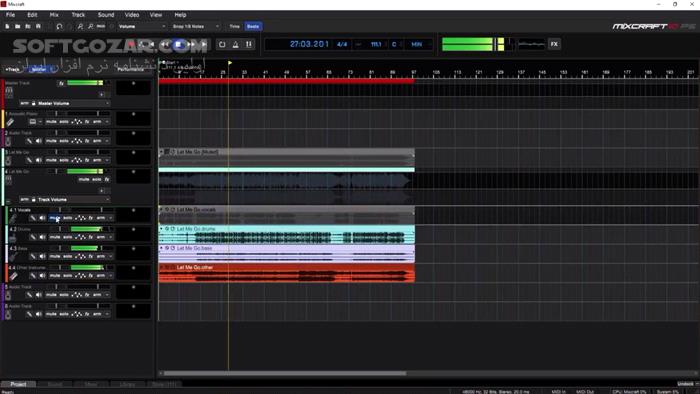Open the Sound menu
The width and height of the screenshot is (700, 394).
[x=106, y=15]
